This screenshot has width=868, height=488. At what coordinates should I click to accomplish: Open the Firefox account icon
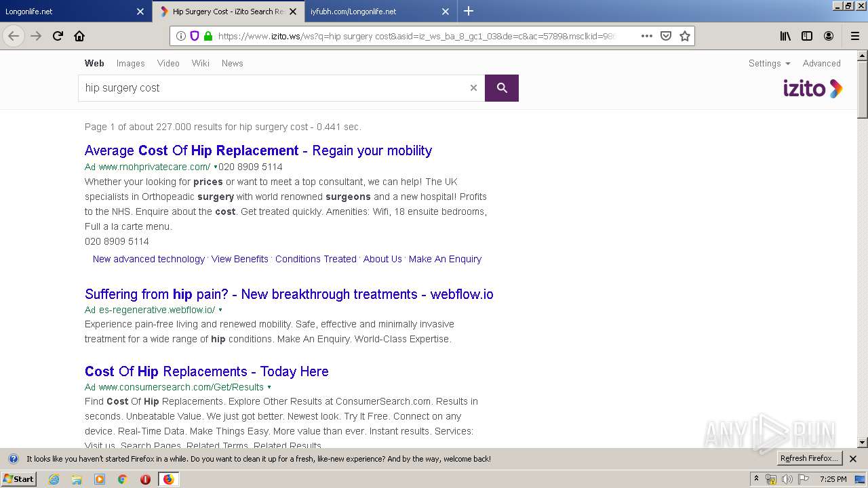[829, 36]
